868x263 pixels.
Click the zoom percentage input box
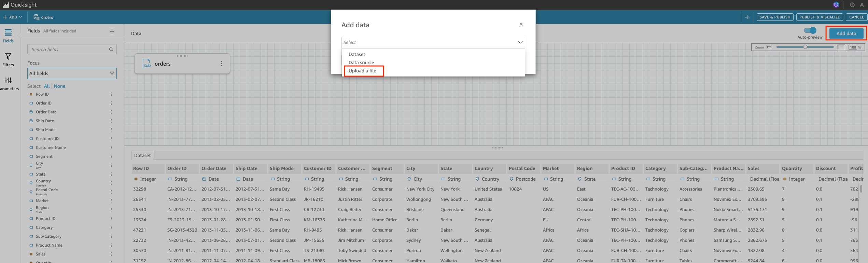[x=853, y=47]
